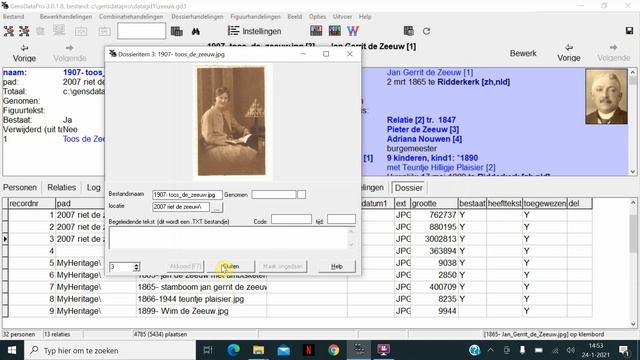640x360 pixels.
Task: Switch to the Dossier tab
Action: pyautogui.click(x=409, y=188)
